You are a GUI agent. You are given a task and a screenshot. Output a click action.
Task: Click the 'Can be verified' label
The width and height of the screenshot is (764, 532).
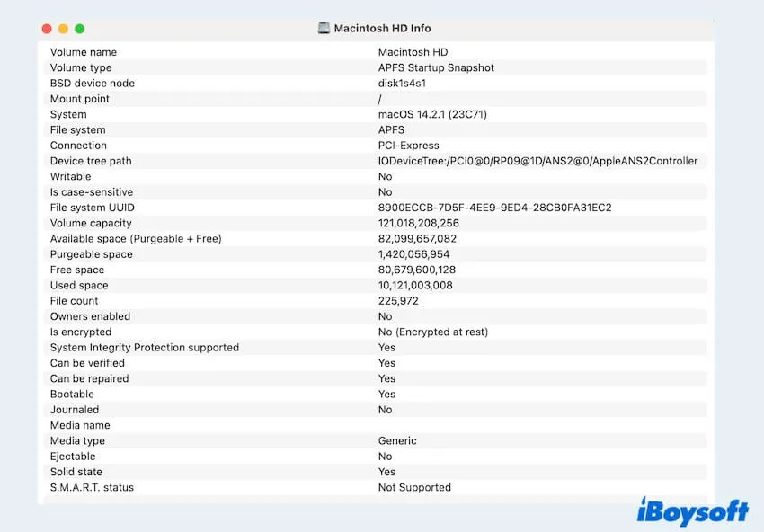(88, 363)
